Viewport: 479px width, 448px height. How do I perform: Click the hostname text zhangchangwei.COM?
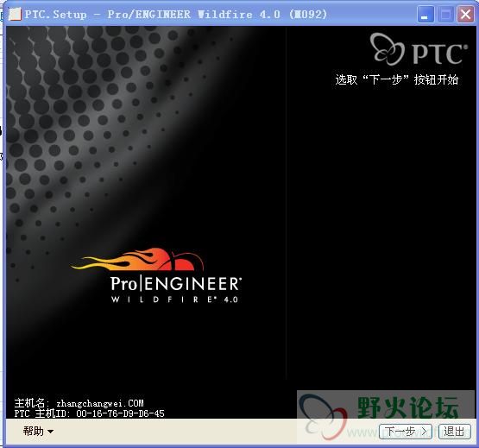pyautogui.click(x=100, y=403)
